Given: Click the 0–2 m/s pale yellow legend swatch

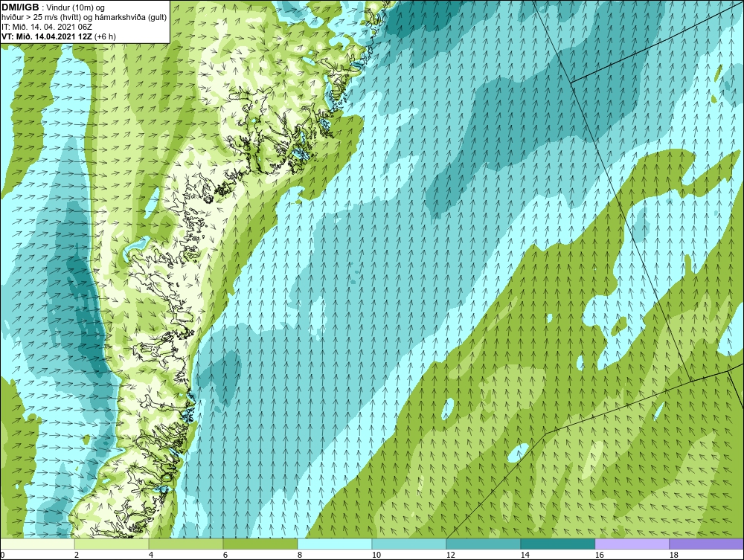Looking at the screenshot, I should tap(37, 544).
